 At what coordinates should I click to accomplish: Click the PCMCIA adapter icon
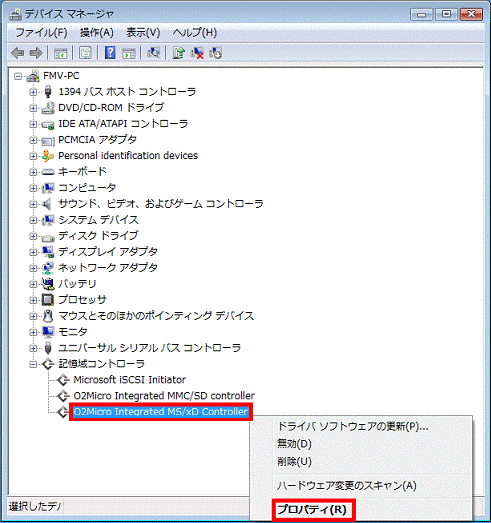(x=48, y=141)
